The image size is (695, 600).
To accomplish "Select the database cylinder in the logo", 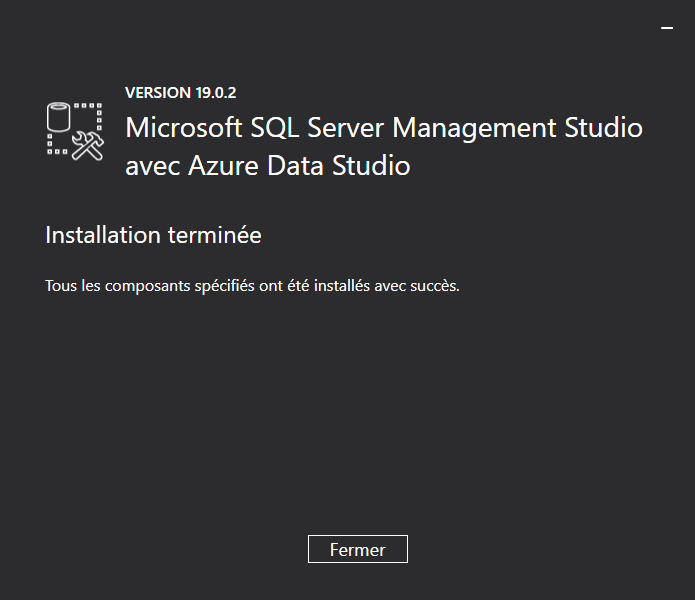I will (x=59, y=117).
